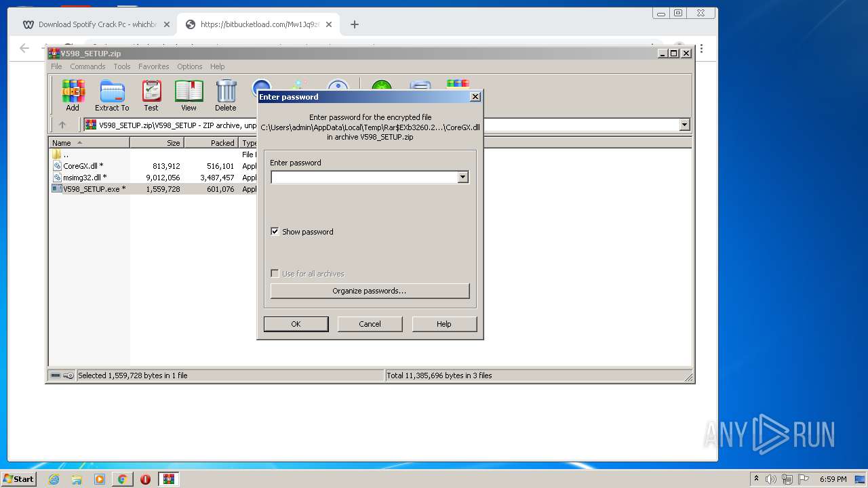Click Cancel in the password dialog
868x488 pixels.
pos(370,324)
